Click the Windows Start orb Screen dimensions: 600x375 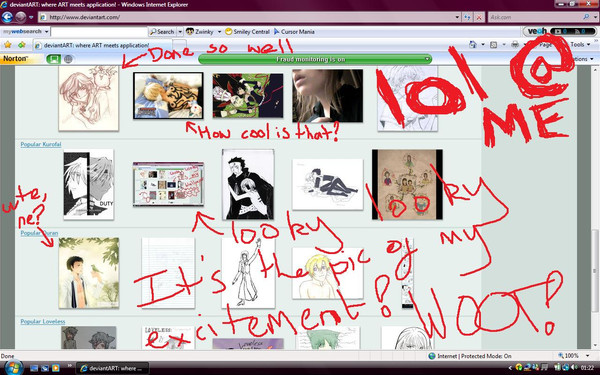[x=13, y=368]
